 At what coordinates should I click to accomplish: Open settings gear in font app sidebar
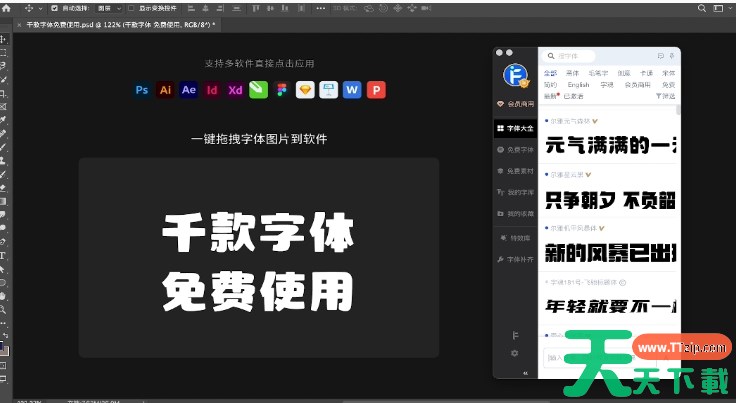(x=515, y=353)
